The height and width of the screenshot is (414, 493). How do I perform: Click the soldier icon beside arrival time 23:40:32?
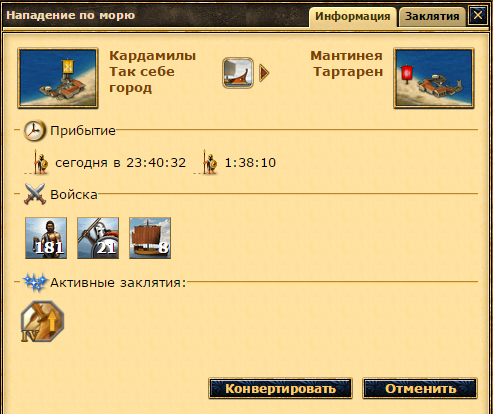pyautogui.click(x=40, y=162)
